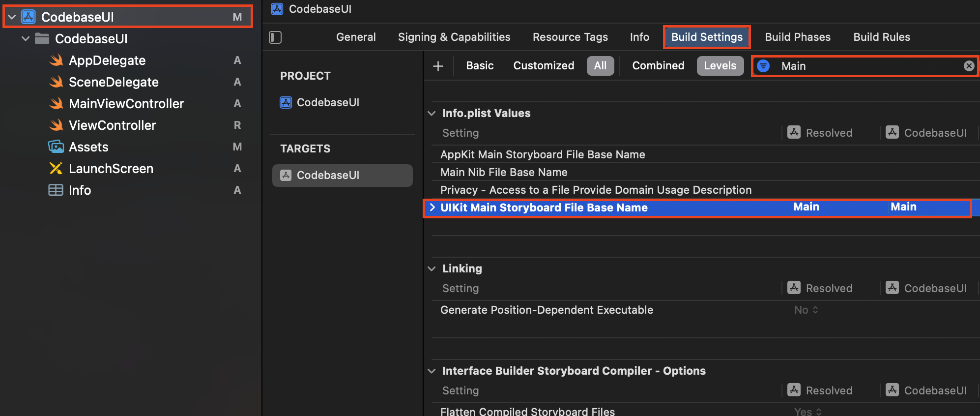This screenshot has height=416, width=980.
Task: Switch to Signing & Capabilities tab
Action: [454, 37]
